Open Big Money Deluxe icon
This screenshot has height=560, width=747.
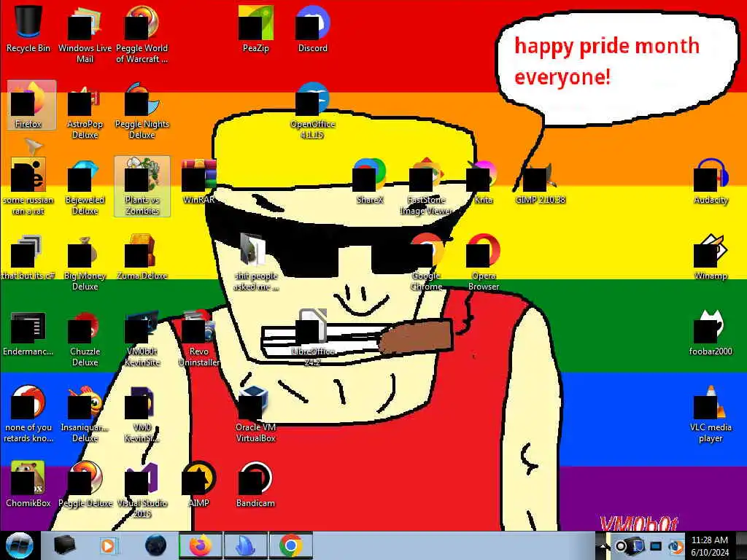(x=85, y=262)
